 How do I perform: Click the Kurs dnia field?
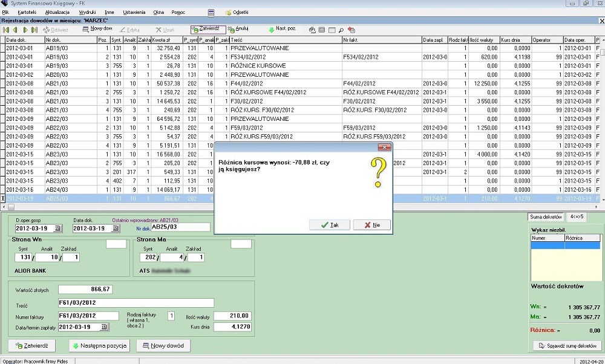coord(232,327)
